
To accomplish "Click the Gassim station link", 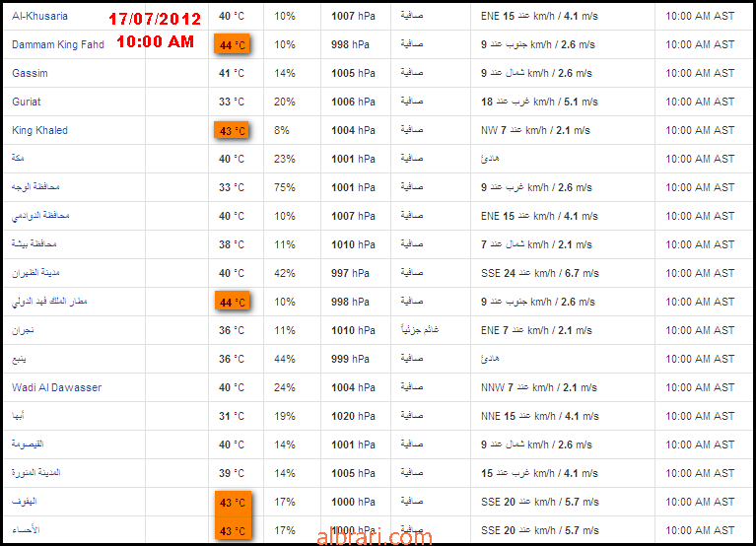I will coord(30,73).
